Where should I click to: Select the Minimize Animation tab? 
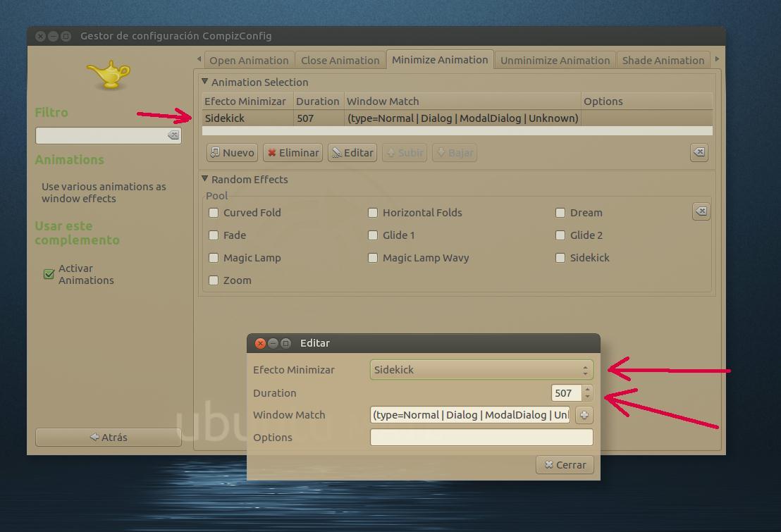pyautogui.click(x=441, y=59)
